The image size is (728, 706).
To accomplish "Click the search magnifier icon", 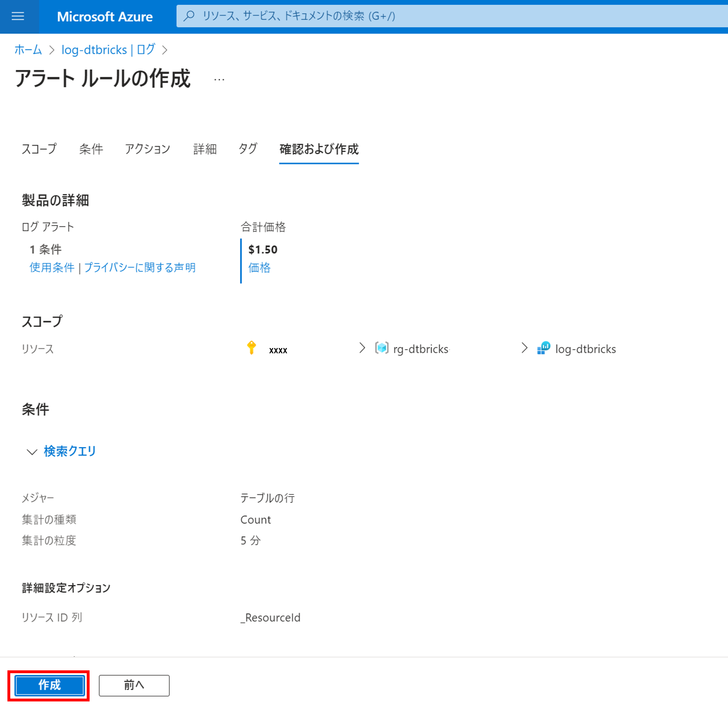I will tap(189, 16).
